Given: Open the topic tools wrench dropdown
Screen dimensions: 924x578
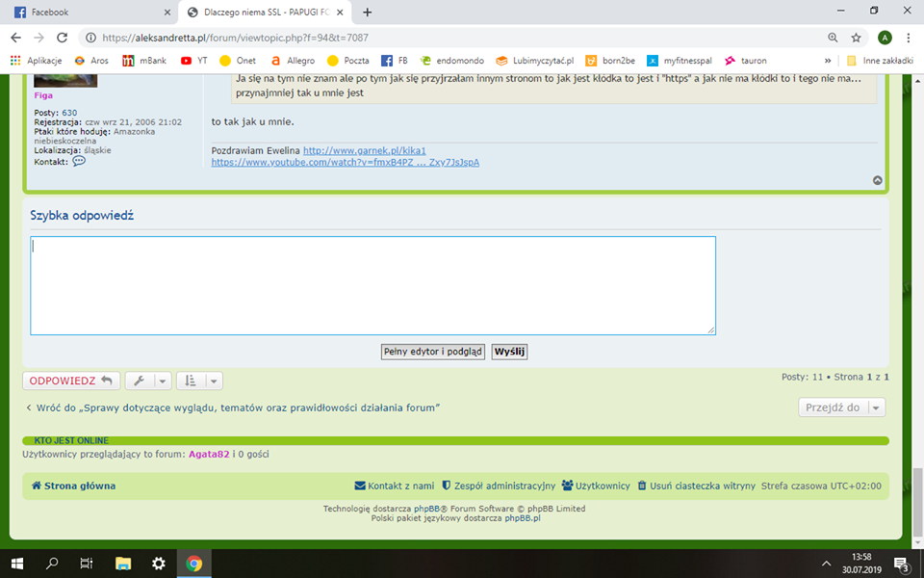Looking at the screenshot, I should coord(148,381).
